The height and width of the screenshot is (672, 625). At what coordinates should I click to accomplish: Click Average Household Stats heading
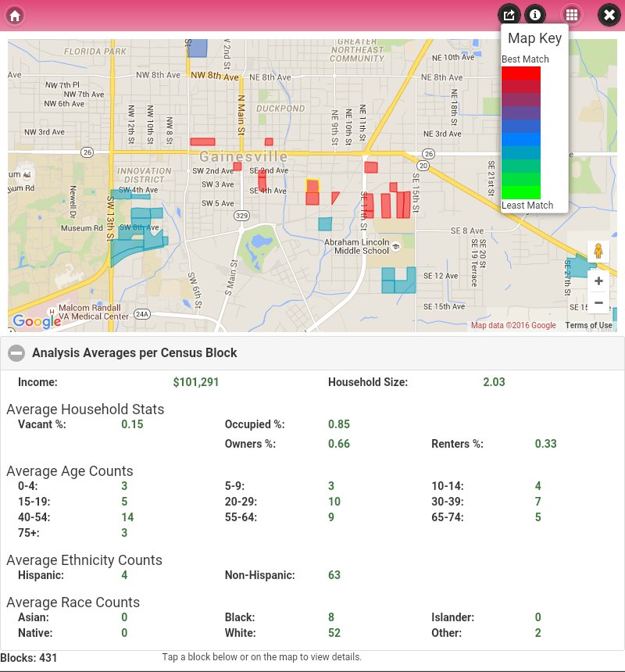[85, 409]
